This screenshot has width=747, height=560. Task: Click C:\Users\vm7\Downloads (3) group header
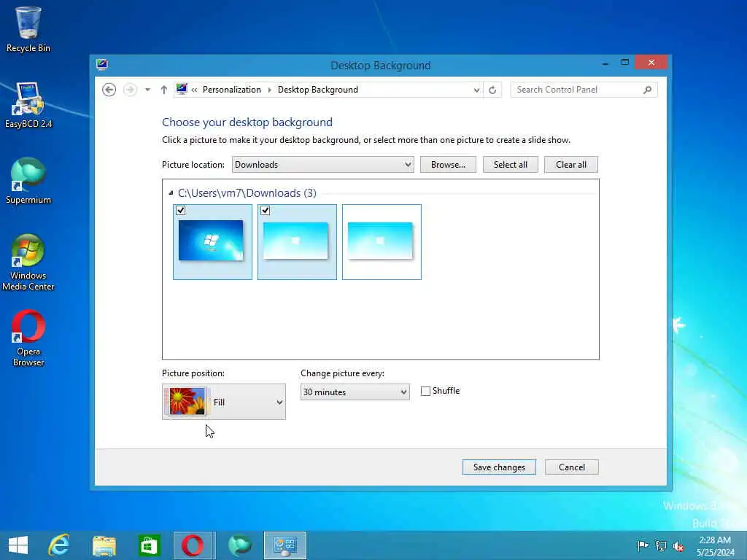pos(247,192)
